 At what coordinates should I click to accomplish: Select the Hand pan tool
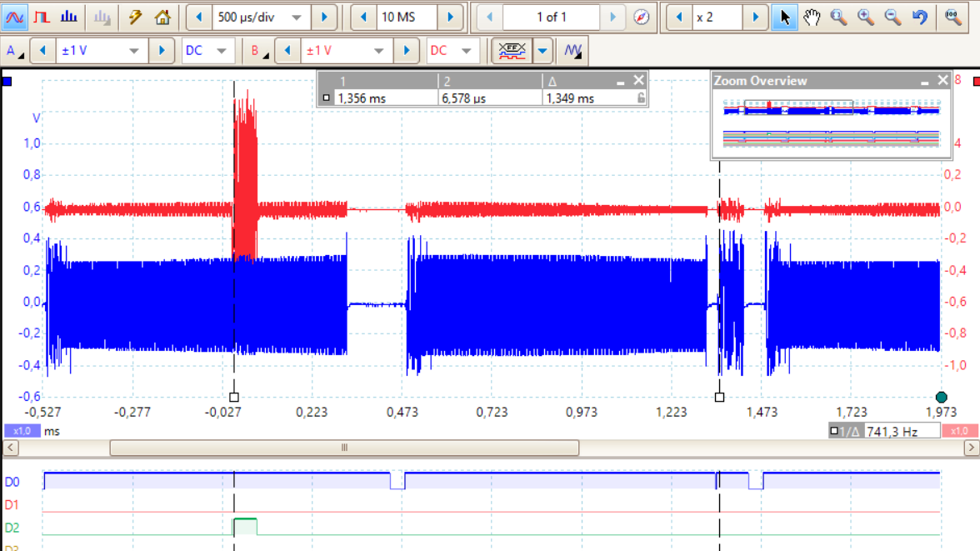(812, 17)
